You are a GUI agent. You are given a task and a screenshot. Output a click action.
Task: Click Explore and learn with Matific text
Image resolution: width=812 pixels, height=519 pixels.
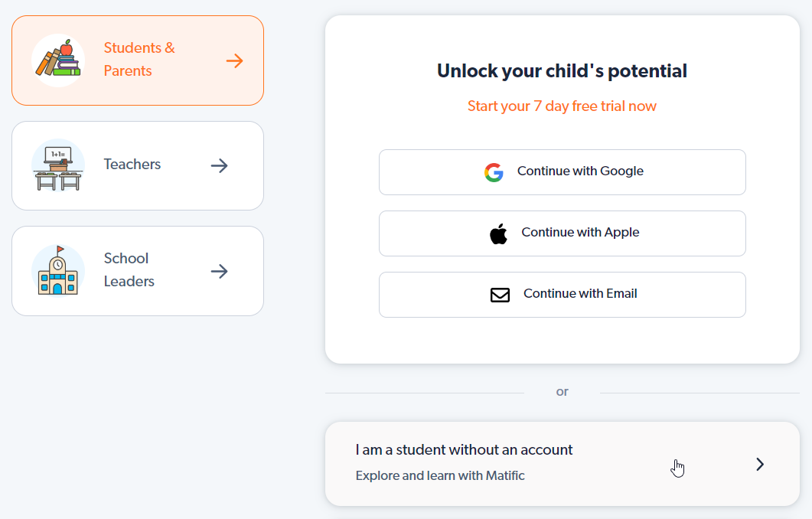pos(440,475)
